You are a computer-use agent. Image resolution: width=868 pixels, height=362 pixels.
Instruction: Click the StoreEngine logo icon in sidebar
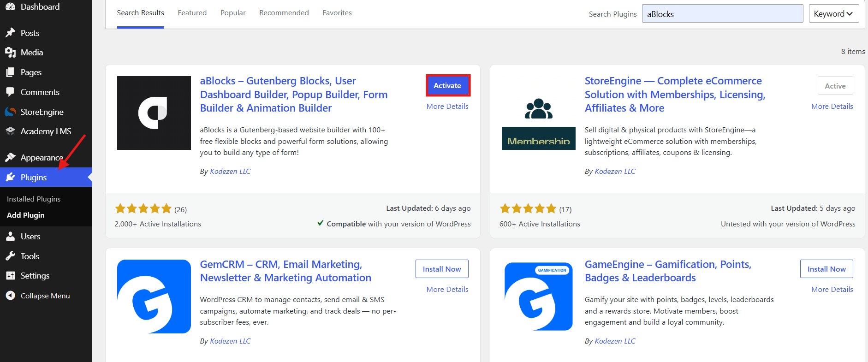(x=10, y=112)
